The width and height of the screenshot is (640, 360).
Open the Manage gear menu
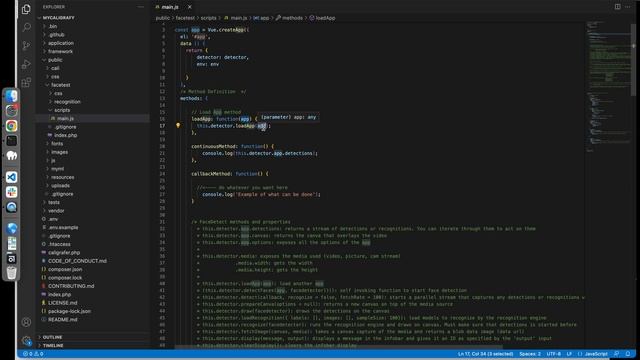[x=26, y=340]
